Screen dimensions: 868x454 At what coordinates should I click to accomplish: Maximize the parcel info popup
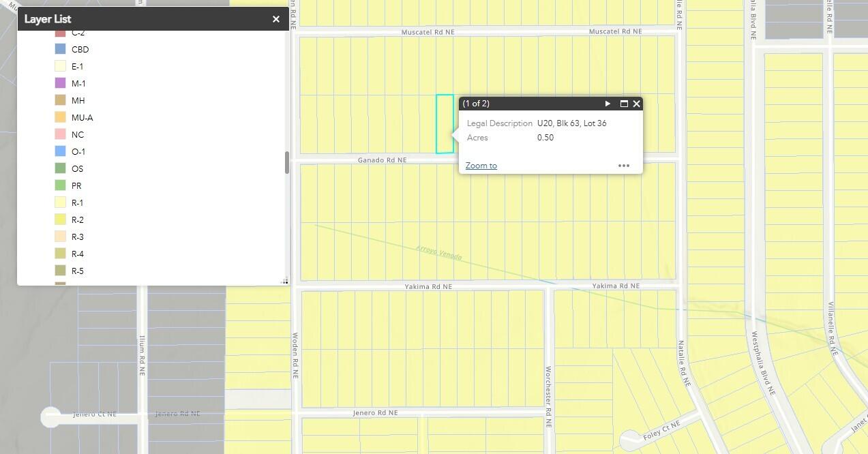624,104
